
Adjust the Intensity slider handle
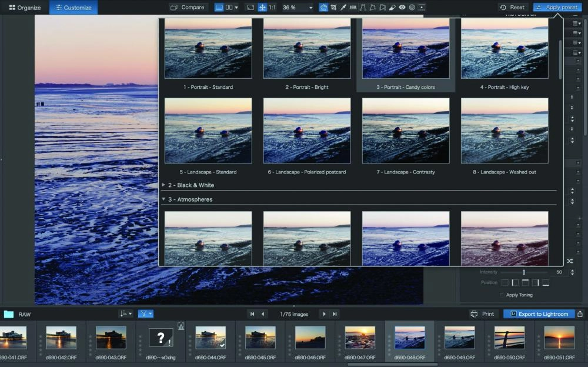point(524,272)
